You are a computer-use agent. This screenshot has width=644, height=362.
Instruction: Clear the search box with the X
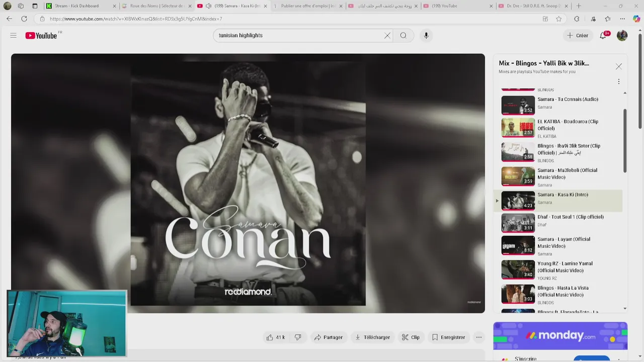point(387,36)
